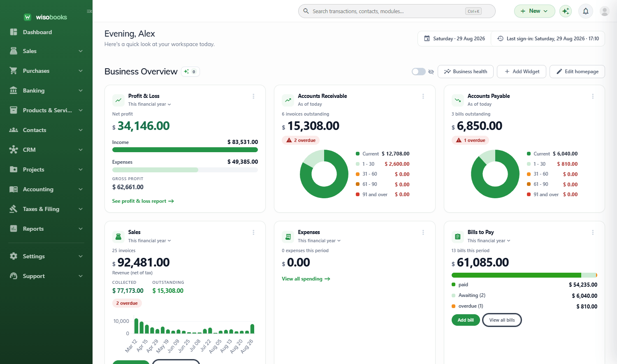Open Profit & Loss period dropdown
The height and width of the screenshot is (364, 617).
point(149,104)
